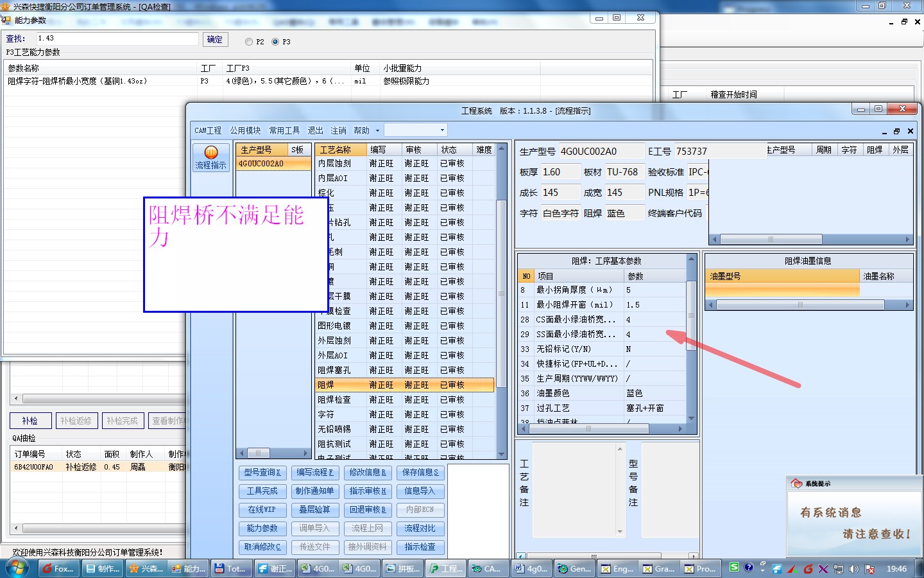Switch to the 4g0... Word taskbar item
924x578 pixels.
(x=533, y=568)
